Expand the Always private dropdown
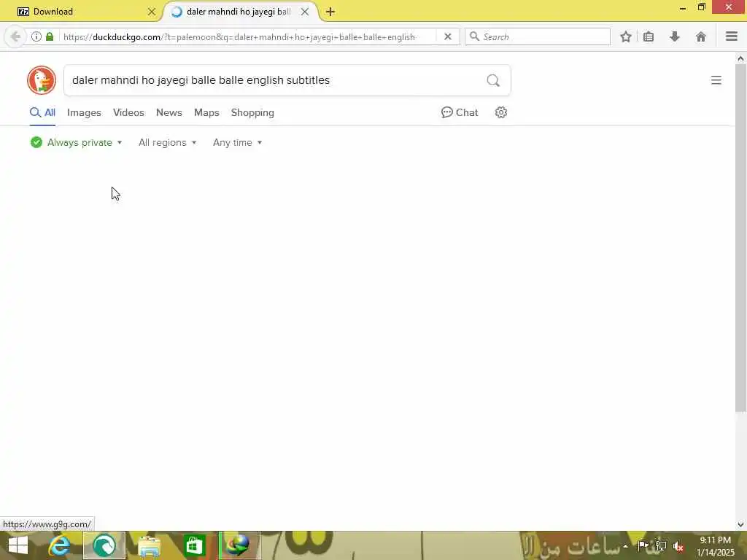 pos(76,142)
